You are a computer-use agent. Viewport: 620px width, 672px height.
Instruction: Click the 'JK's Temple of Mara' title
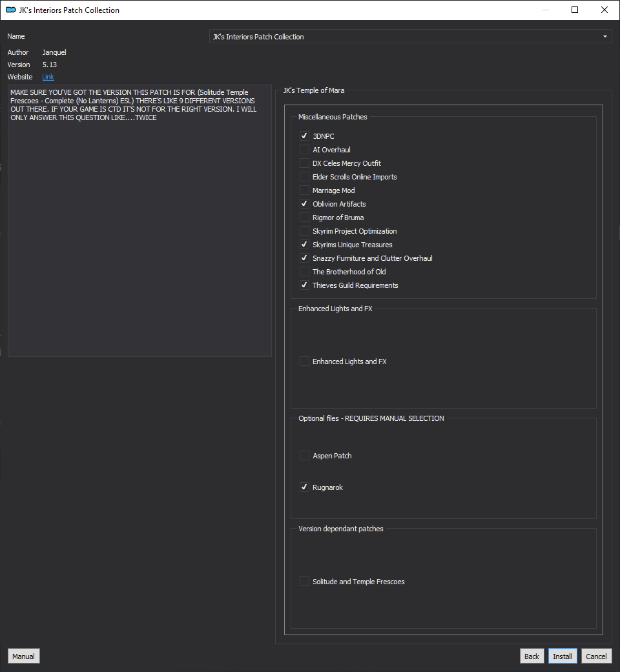click(x=314, y=90)
